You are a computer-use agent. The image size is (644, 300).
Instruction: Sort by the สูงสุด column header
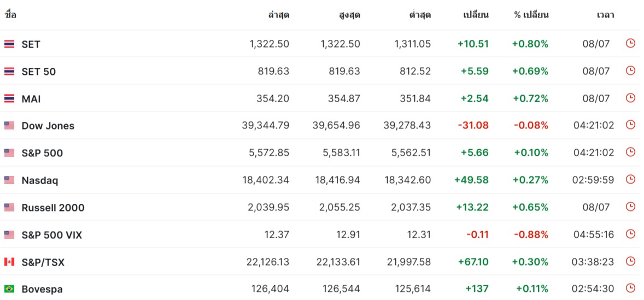point(349,15)
